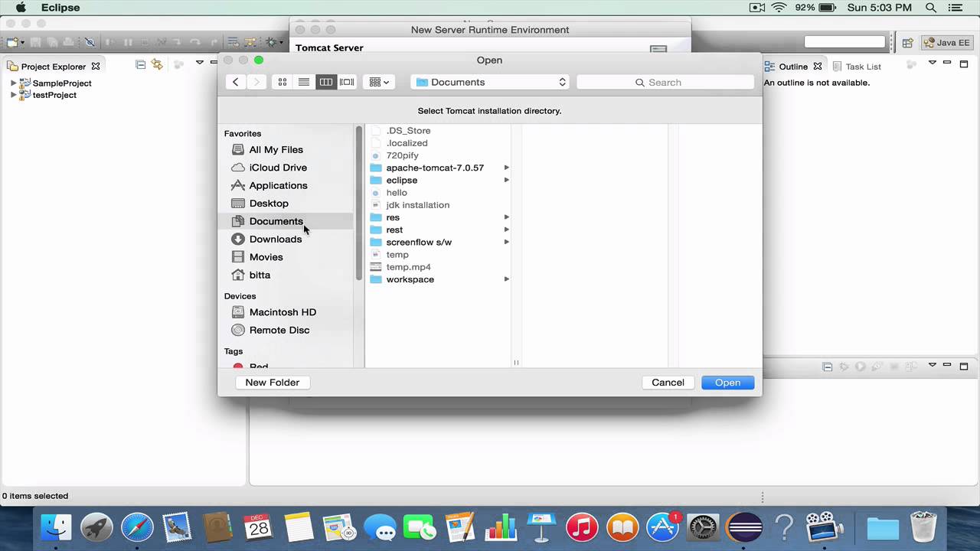Open the Apple menu
The image size is (980, 551).
point(21,8)
